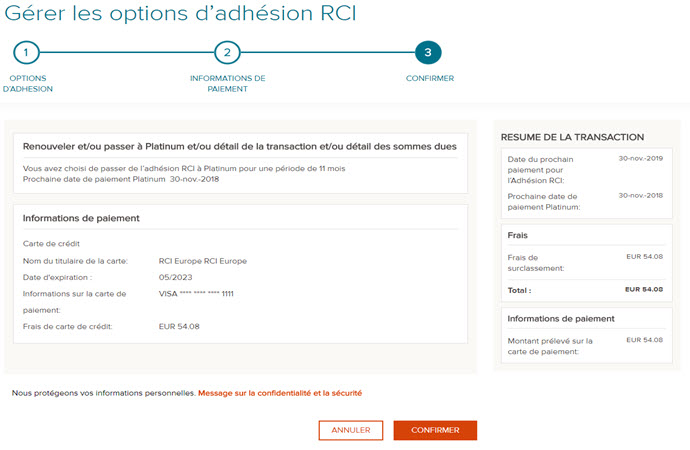Open the Informations de paiement step label
Image resolution: width=690 pixels, height=450 pixels.
pyautogui.click(x=227, y=83)
